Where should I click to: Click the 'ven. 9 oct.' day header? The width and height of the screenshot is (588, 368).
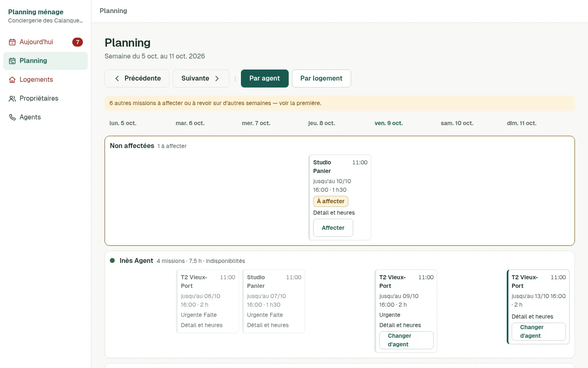click(x=389, y=123)
